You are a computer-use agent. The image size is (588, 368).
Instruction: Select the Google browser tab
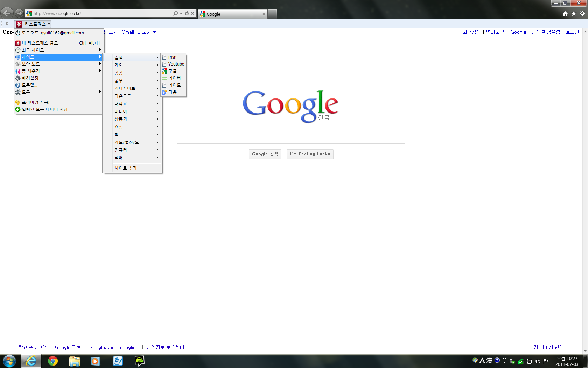click(x=233, y=14)
